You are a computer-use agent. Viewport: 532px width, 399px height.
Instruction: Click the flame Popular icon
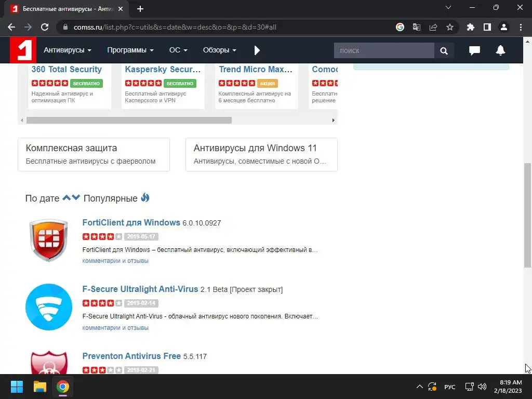pyautogui.click(x=145, y=197)
